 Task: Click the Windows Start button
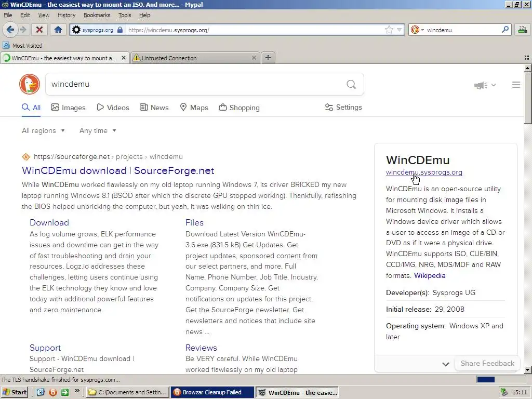pyautogui.click(x=14, y=392)
